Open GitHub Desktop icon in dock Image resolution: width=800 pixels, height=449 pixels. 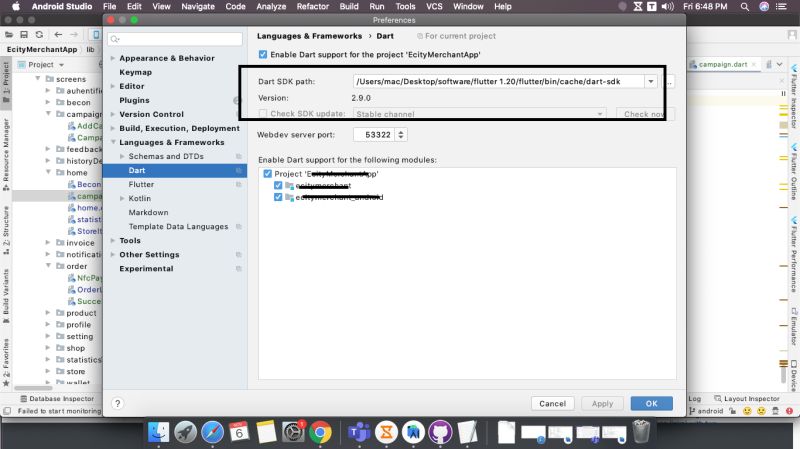click(x=440, y=433)
